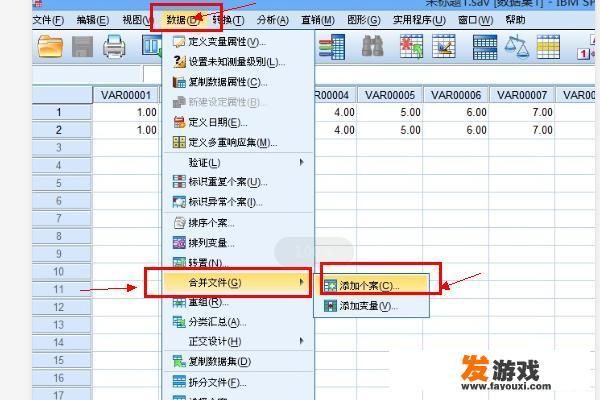Choose Copy Dataset (复制数据集)
The image size is (600, 400).
237,361
